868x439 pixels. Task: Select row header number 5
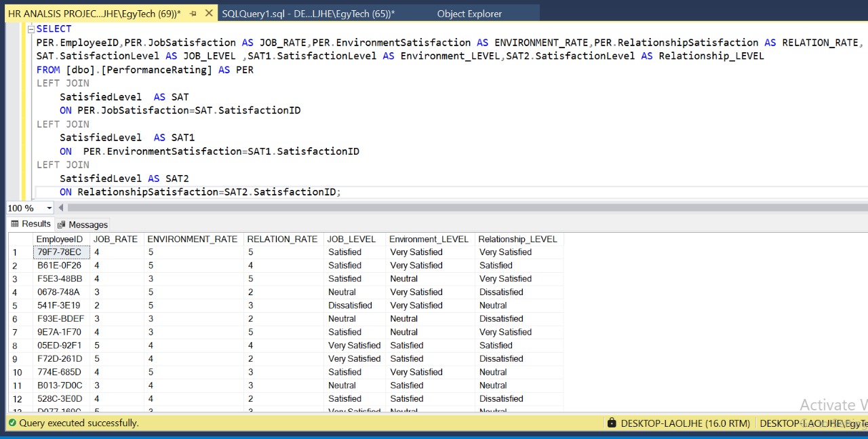[20, 305]
